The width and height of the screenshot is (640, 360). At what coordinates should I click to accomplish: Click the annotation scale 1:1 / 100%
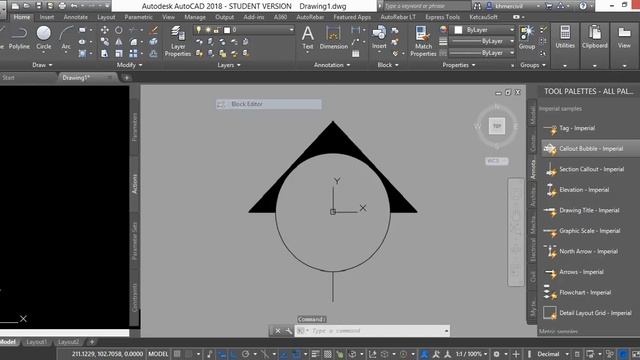click(469, 354)
